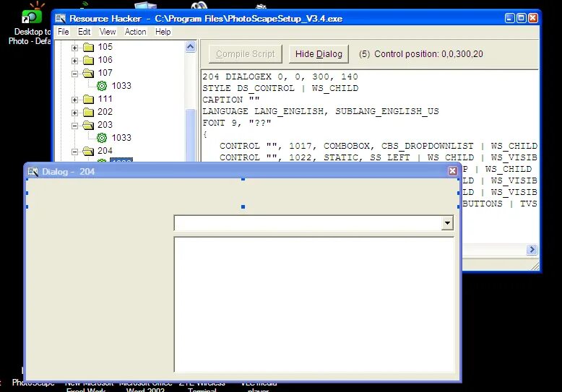
Task: Open the File menu
Action: (63, 32)
